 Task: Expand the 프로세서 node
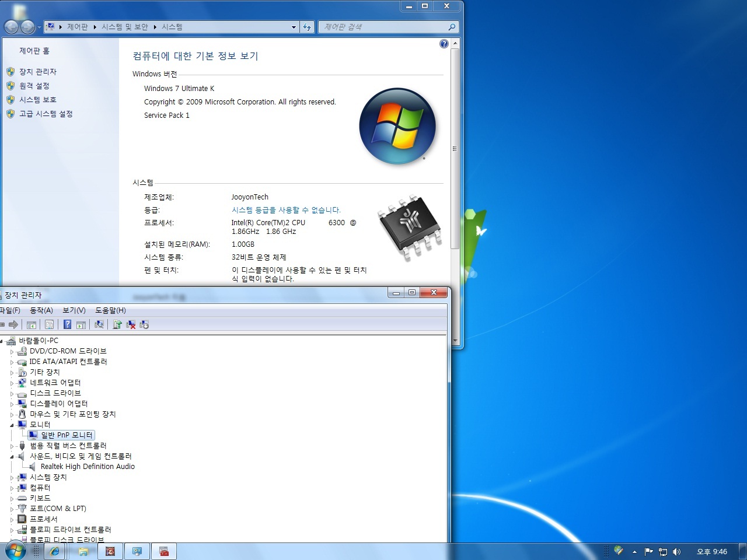tap(12, 520)
